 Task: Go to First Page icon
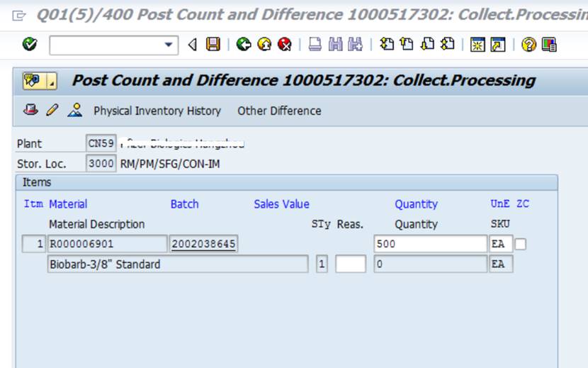click(387, 44)
